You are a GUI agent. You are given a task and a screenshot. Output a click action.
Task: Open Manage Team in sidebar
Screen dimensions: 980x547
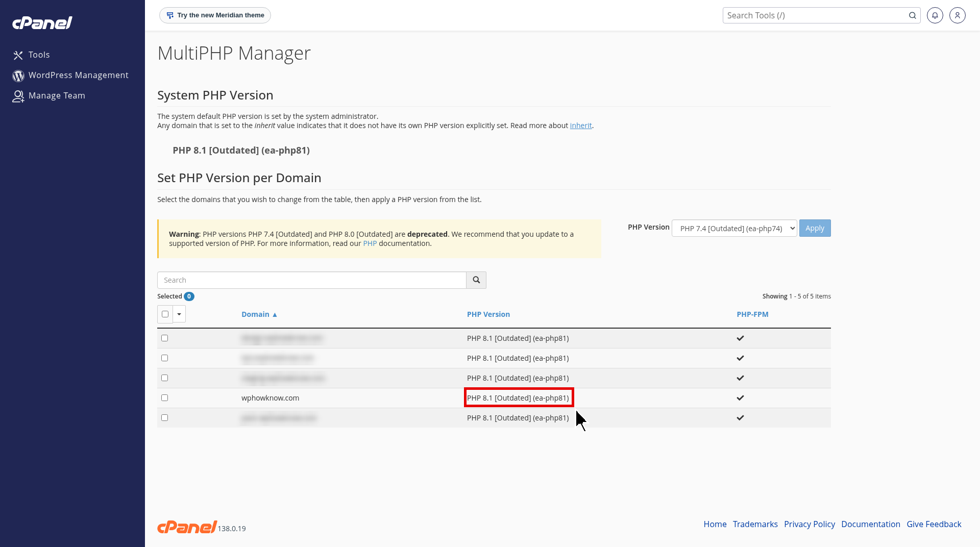57,95
